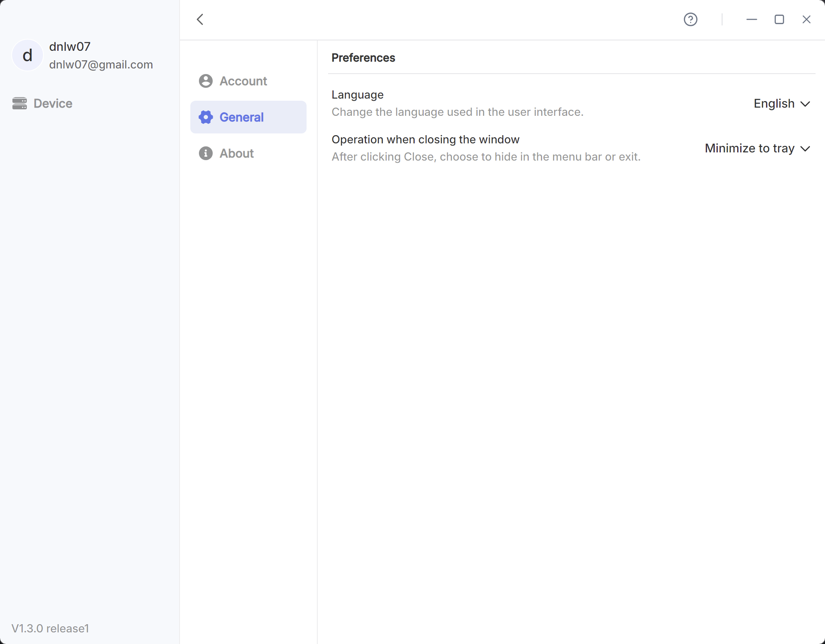The width and height of the screenshot is (825, 644).
Task: Close the settings window
Action: pyautogui.click(x=806, y=19)
